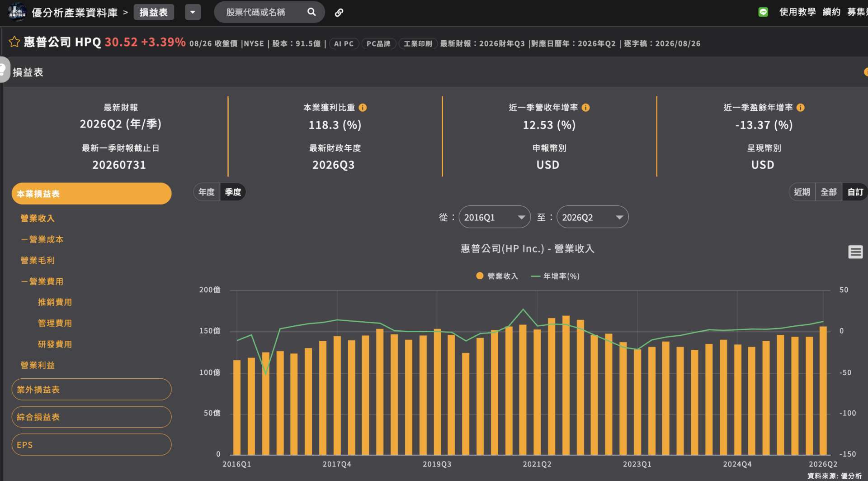Select 營業費用 item
868x481 pixels.
tap(42, 281)
